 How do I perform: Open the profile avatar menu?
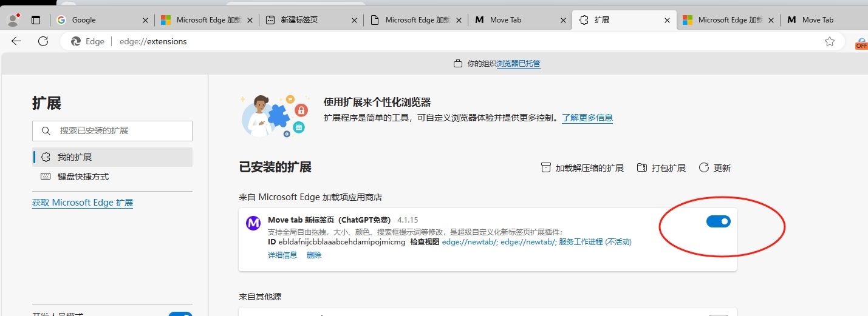[13, 19]
